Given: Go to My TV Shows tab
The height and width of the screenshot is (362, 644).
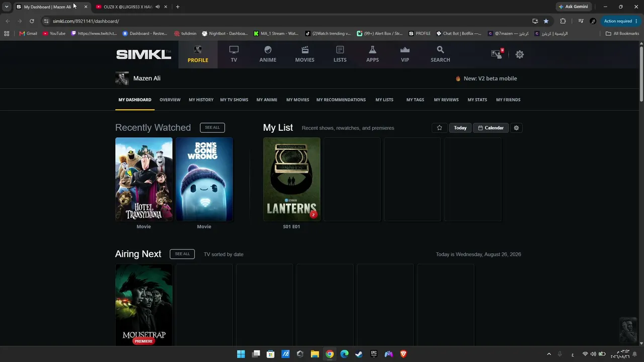Looking at the screenshot, I should click(234, 100).
